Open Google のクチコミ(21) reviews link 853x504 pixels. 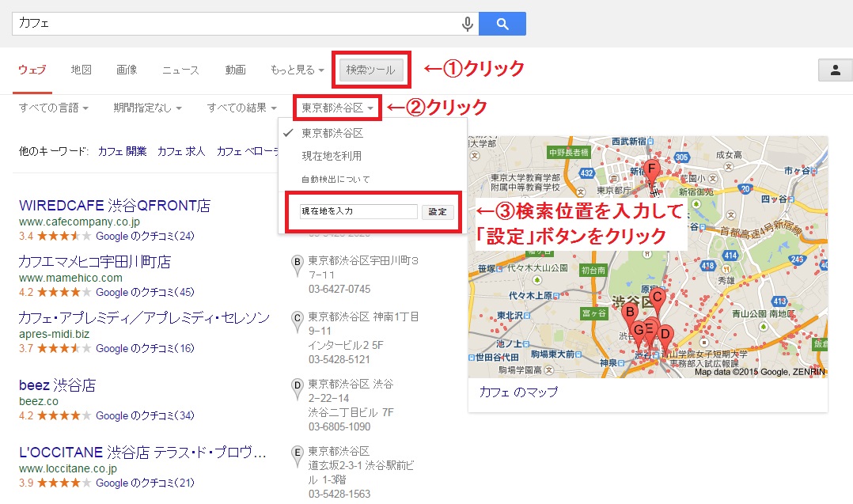click(x=145, y=483)
